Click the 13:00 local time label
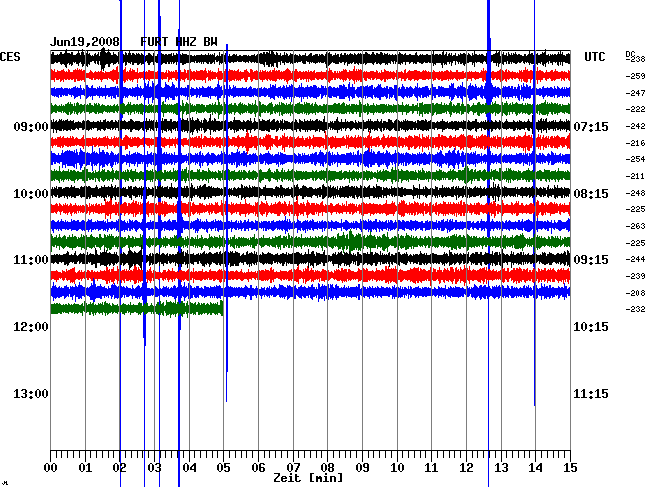The height and width of the screenshot is (494, 650). (x=31, y=393)
